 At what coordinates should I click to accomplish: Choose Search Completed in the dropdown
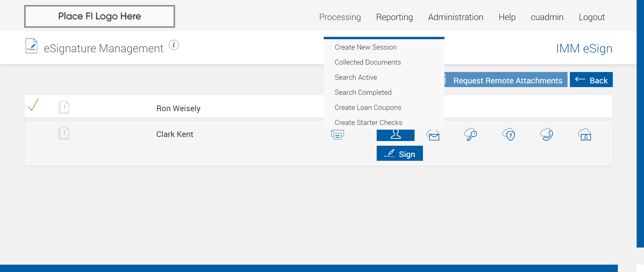click(x=363, y=92)
